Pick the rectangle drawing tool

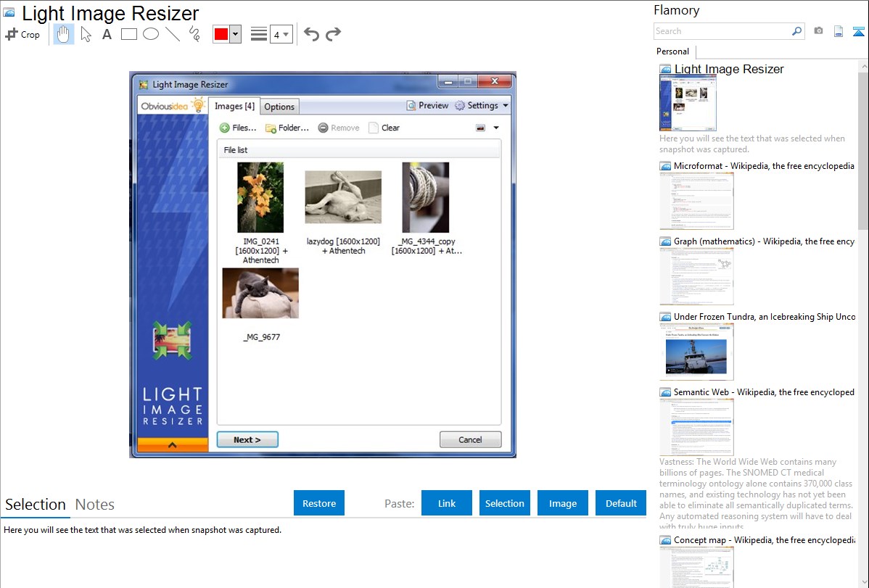click(128, 34)
